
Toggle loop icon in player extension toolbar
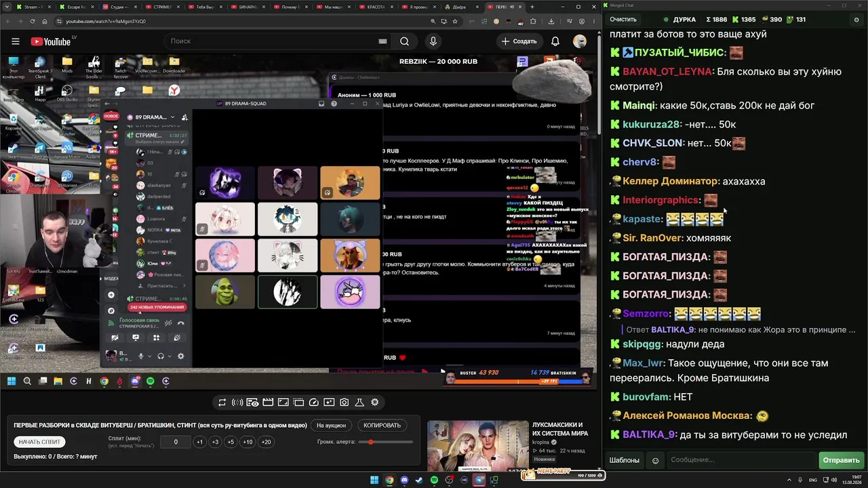click(222, 403)
